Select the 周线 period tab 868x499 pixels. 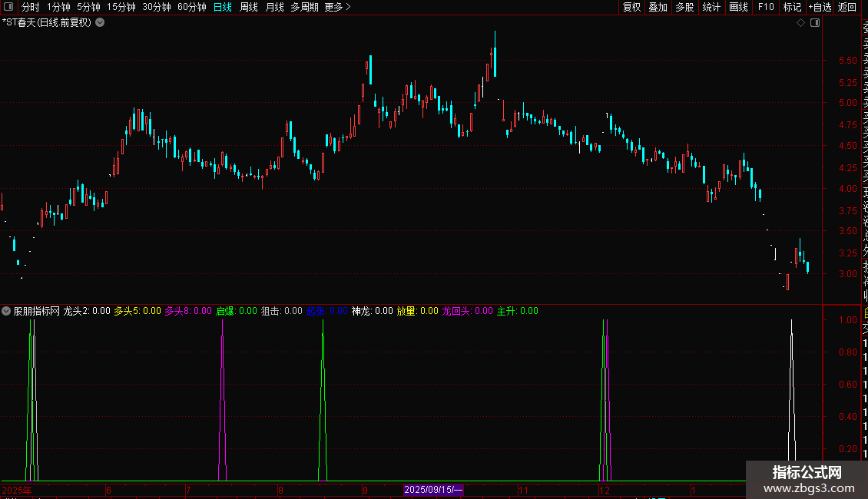[249, 7]
